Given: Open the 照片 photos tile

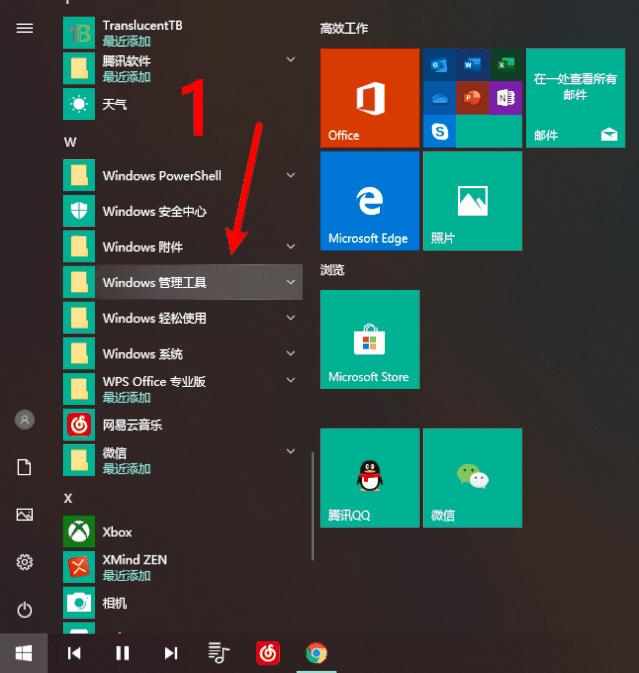Looking at the screenshot, I should [x=472, y=201].
